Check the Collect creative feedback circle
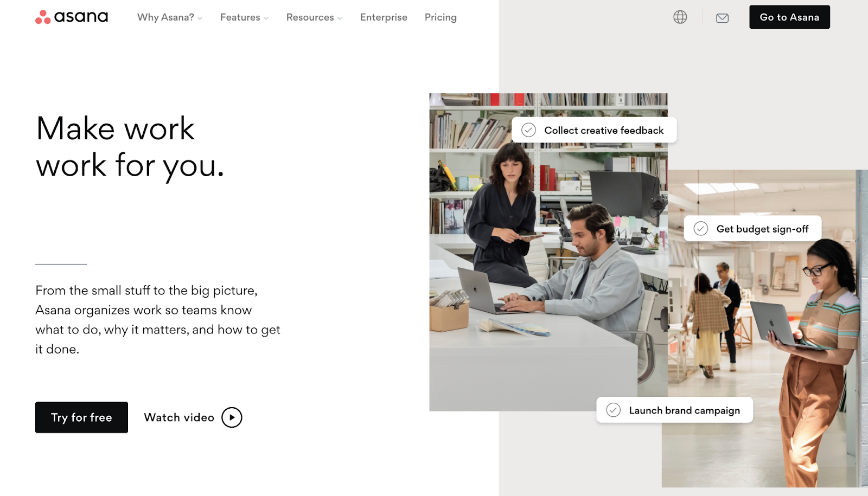The height and width of the screenshot is (496, 868). pos(528,130)
